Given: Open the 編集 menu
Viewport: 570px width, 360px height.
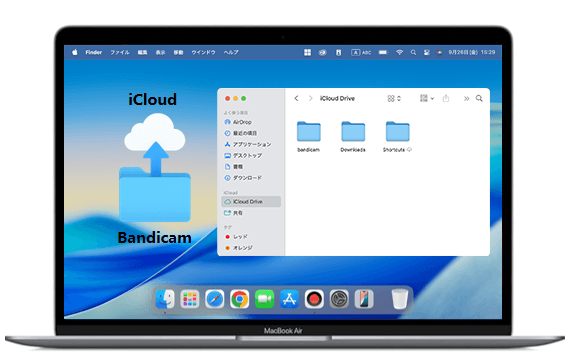Looking at the screenshot, I should pos(142,52).
